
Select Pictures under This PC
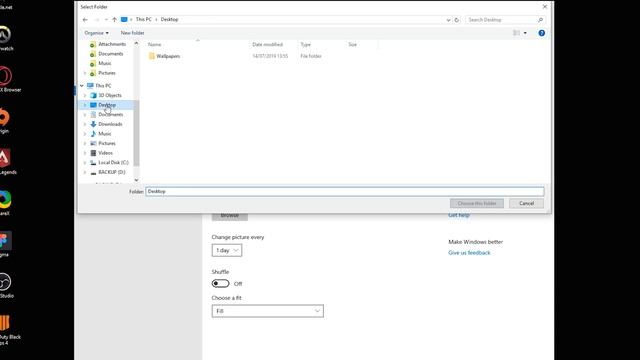107,143
